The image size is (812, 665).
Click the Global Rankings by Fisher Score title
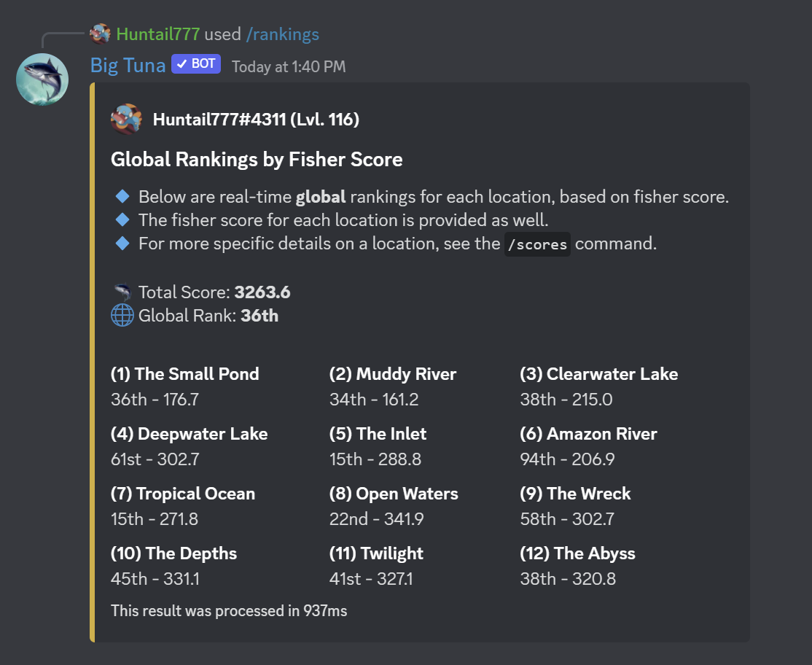pos(257,159)
